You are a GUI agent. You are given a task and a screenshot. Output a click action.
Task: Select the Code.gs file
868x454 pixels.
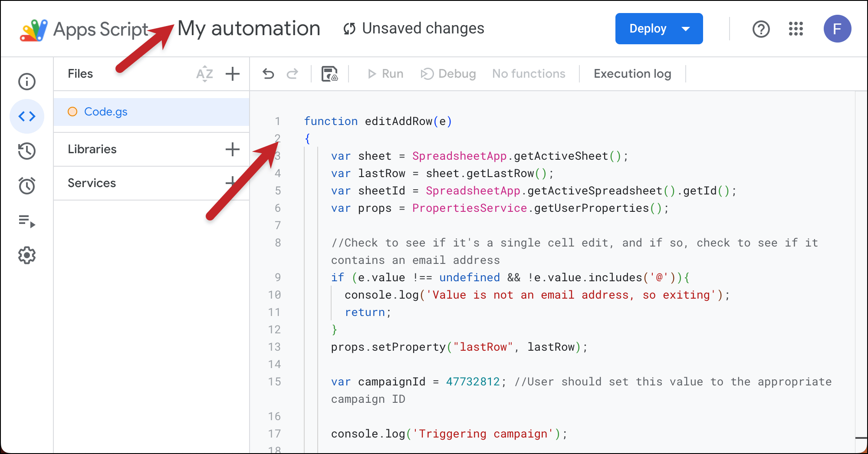pos(106,112)
